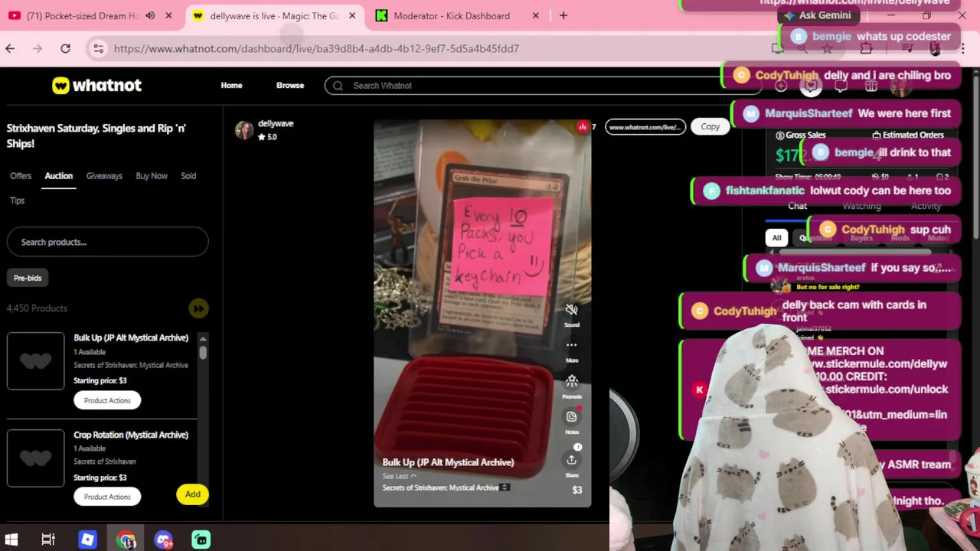Viewport: 980px width, 551px height.
Task: Click the Activity tab in side panel
Action: tap(926, 206)
